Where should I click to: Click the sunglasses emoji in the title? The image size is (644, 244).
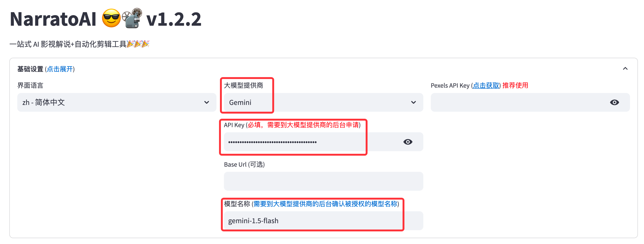click(x=111, y=18)
